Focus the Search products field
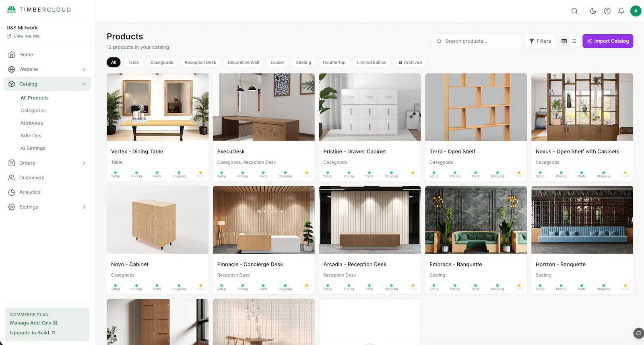This screenshot has width=644, height=345. pyautogui.click(x=477, y=41)
